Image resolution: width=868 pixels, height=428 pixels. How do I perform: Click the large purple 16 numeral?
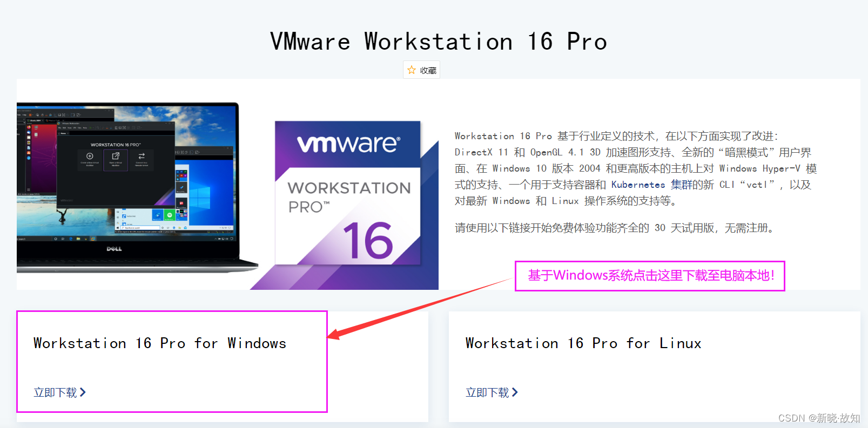click(369, 241)
